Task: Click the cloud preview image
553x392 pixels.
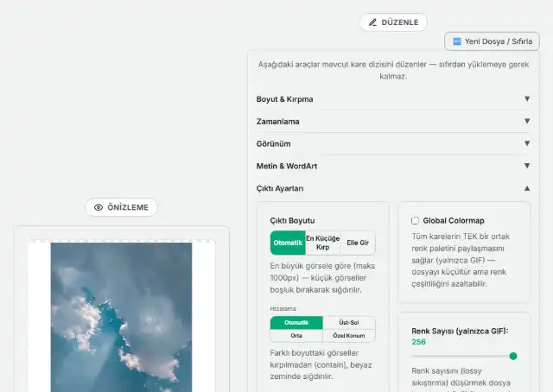Action: [121, 317]
